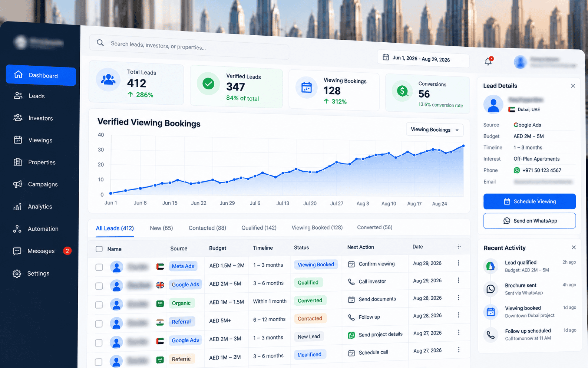Viewport: 588px width, 368px height.
Task: Click the Viewing Booked status badge
Action: click(316, 264)
